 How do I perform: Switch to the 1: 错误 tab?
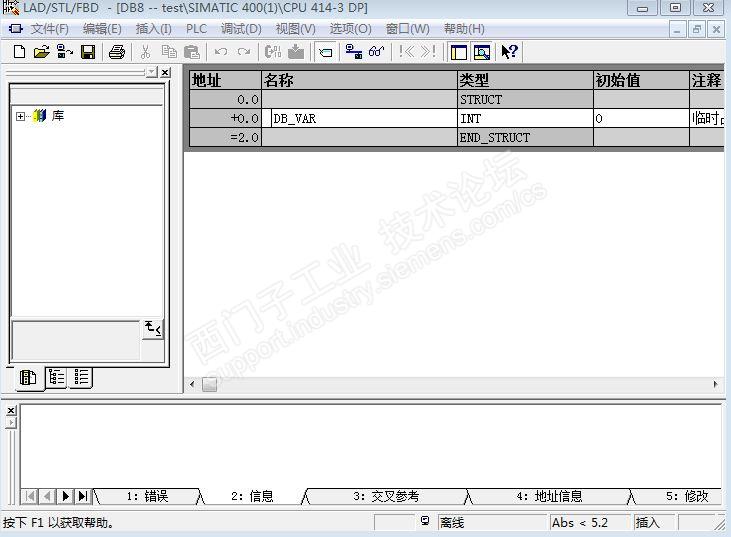coord(148,496)
